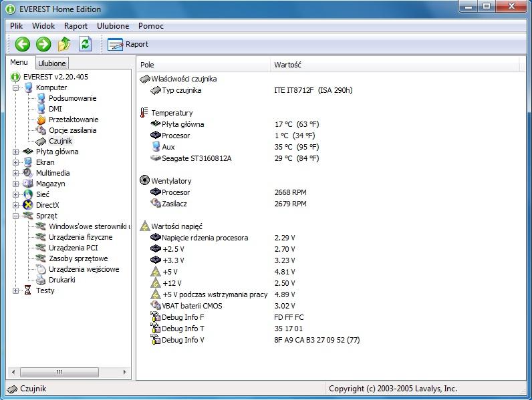This screenshot has width=532, height=400.
Task: Click the Aux temperature computer icon
Action: 156,147
